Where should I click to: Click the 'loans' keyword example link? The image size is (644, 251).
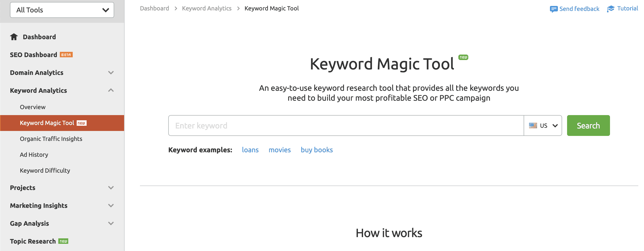click(x=250, y=150)
